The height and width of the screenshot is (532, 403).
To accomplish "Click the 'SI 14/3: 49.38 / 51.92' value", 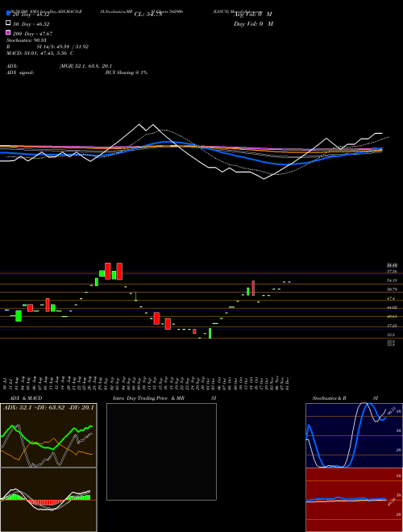I will pos(63,47).
